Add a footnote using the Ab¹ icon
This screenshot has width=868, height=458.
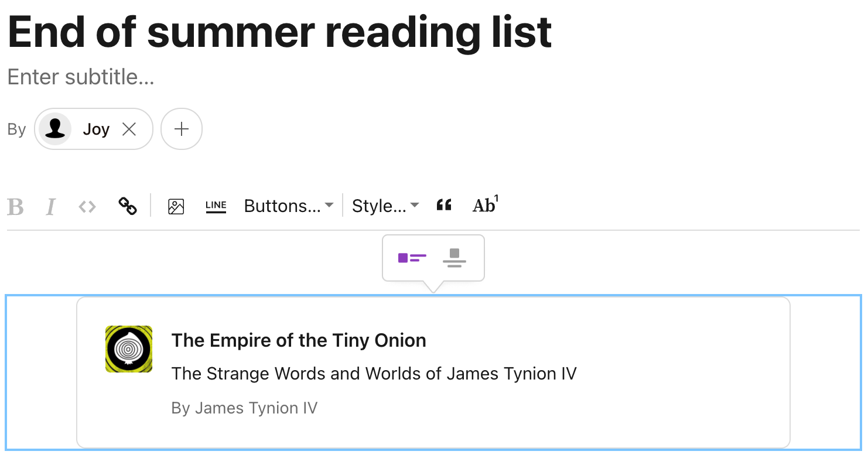tap(485, 205)
